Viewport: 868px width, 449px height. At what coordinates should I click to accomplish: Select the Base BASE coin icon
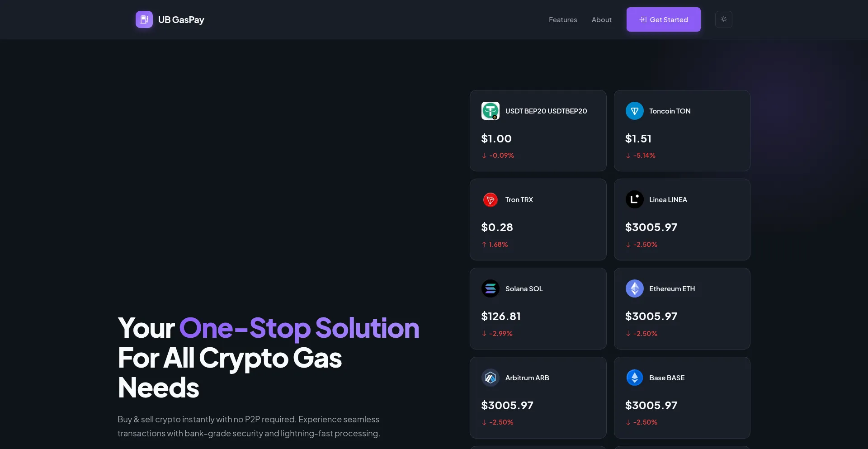pos(634,378)
